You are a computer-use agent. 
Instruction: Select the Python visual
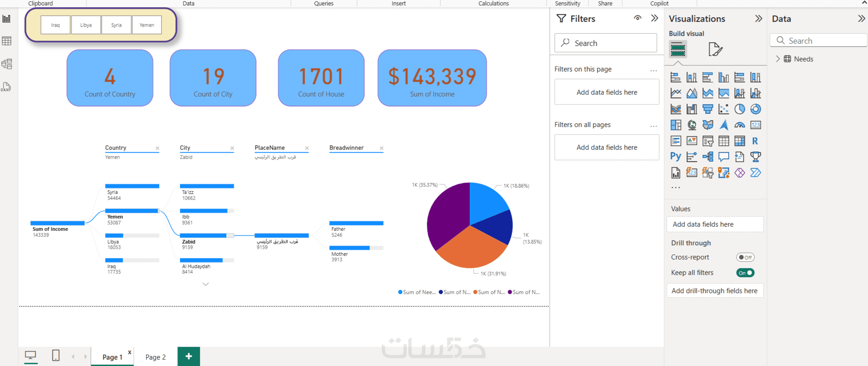(676, 157)
